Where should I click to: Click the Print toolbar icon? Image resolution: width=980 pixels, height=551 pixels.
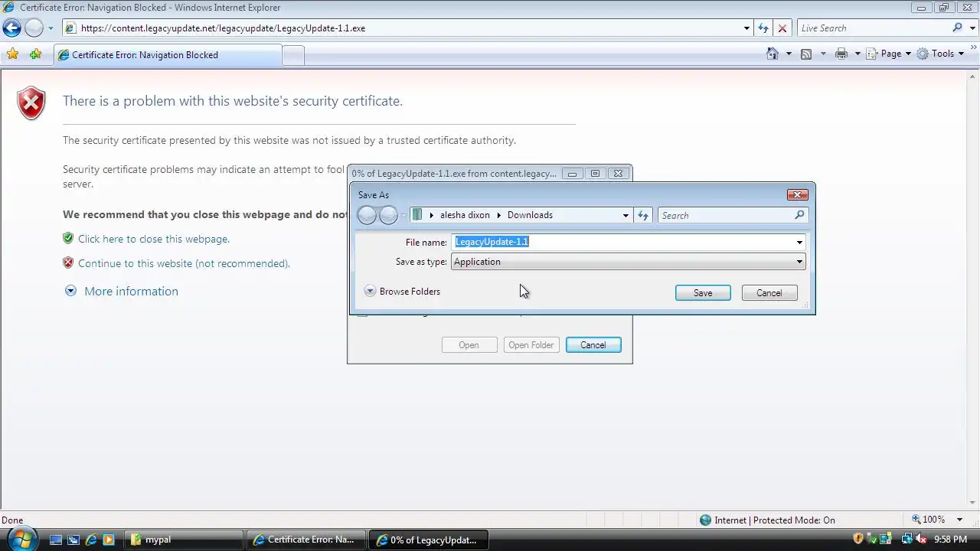(841, 54)
